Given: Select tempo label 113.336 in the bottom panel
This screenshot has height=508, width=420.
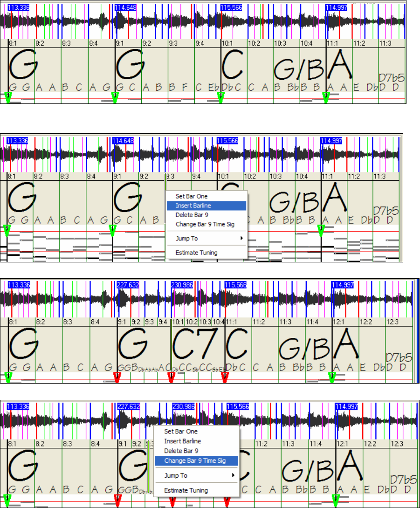Looking at the screenshot, I should tap(18, 406).
